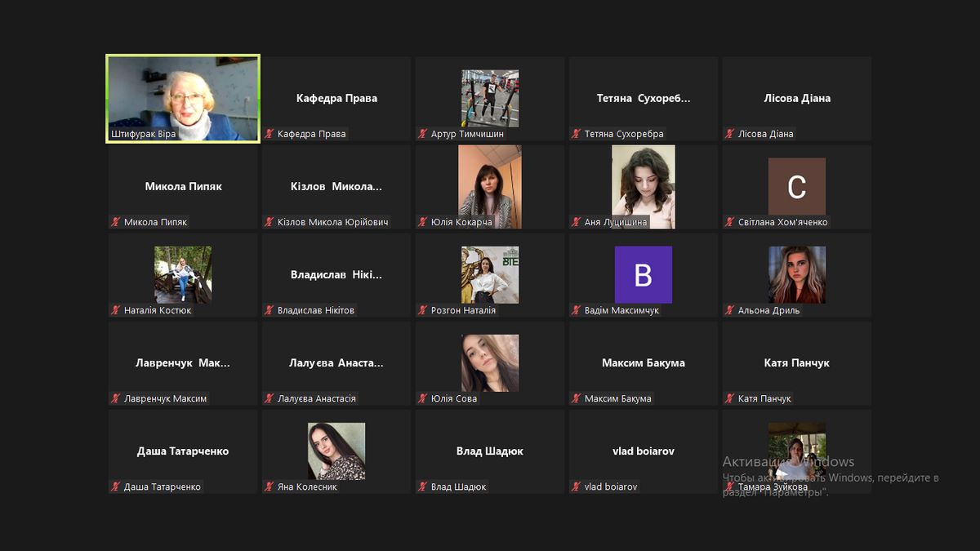Image resolution: width=980 pixels, height=551 pixels.
Task: Click the brown "C" avatar of Світлана Хом'яченко
Action: click(796, 186)
